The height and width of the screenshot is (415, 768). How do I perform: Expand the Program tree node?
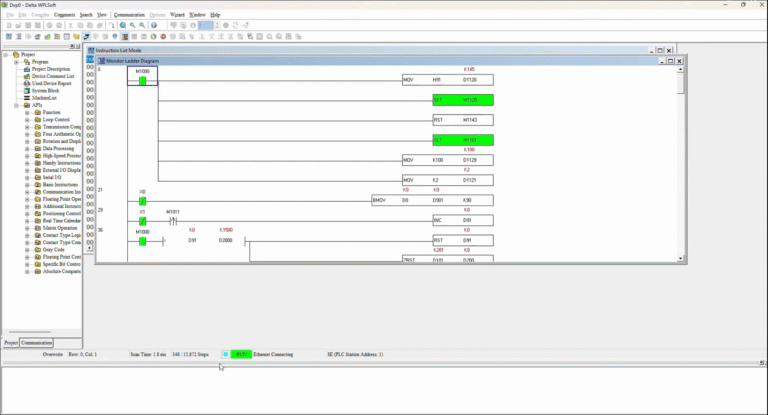pyautogui.click(x=16, y=62)
